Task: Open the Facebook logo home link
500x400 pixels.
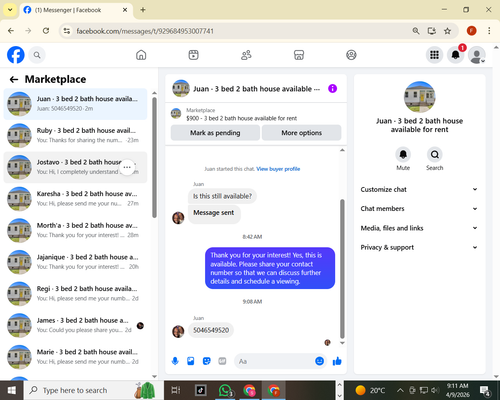Action: point(16,55)
